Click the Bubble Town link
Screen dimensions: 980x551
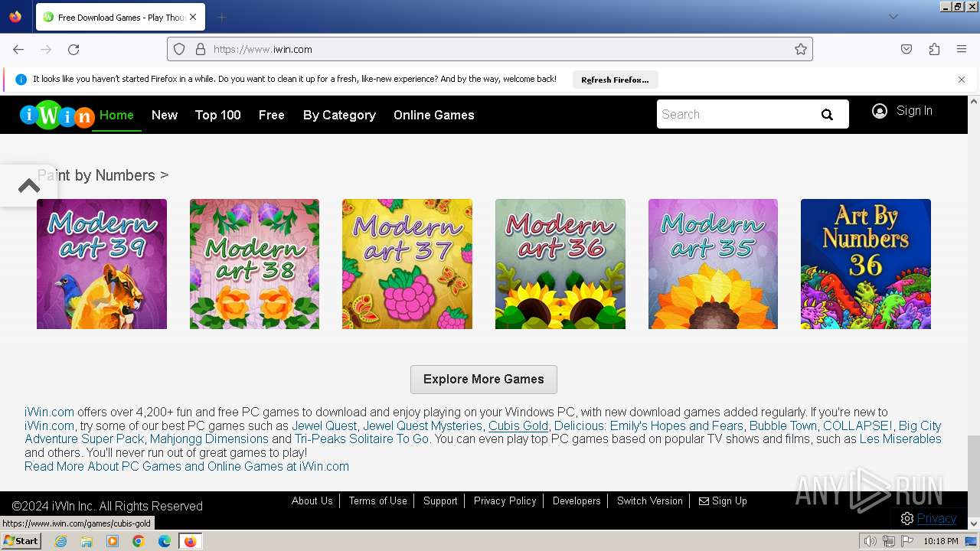(783, 425)
